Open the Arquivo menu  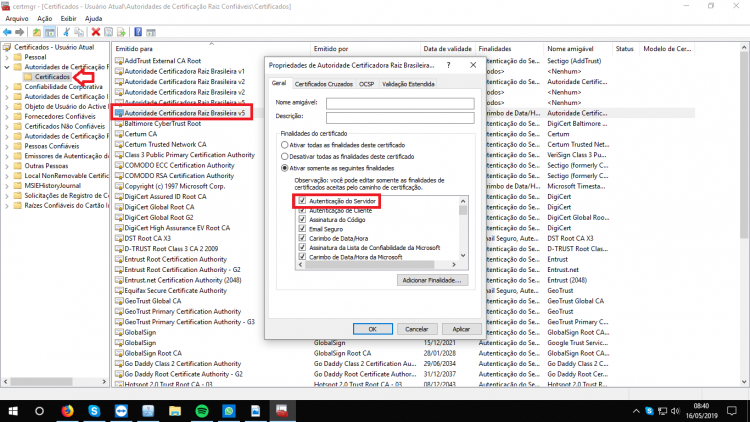pyautogui.click(x=17, y=19)
